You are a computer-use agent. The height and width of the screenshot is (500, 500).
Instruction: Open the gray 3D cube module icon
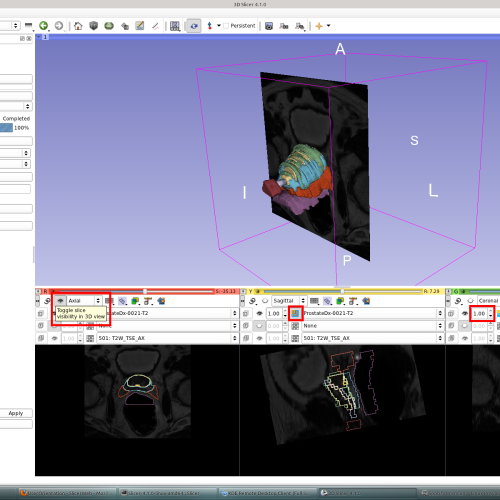click(x=94, y=26)
